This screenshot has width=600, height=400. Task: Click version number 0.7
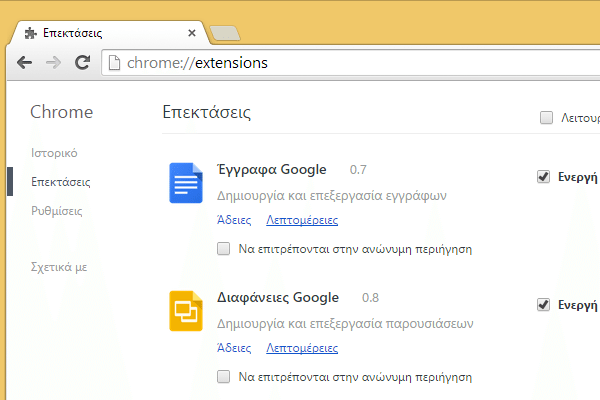(x=358, y=170)
